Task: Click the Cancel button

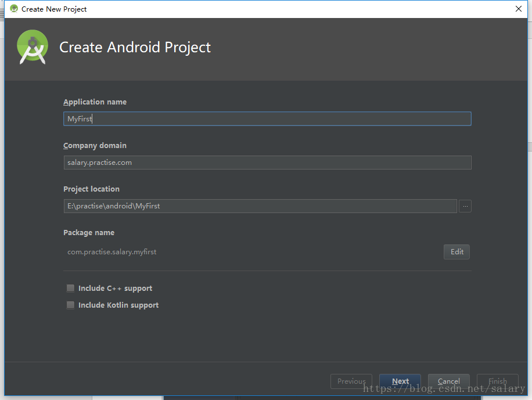Action: (448, 381)
